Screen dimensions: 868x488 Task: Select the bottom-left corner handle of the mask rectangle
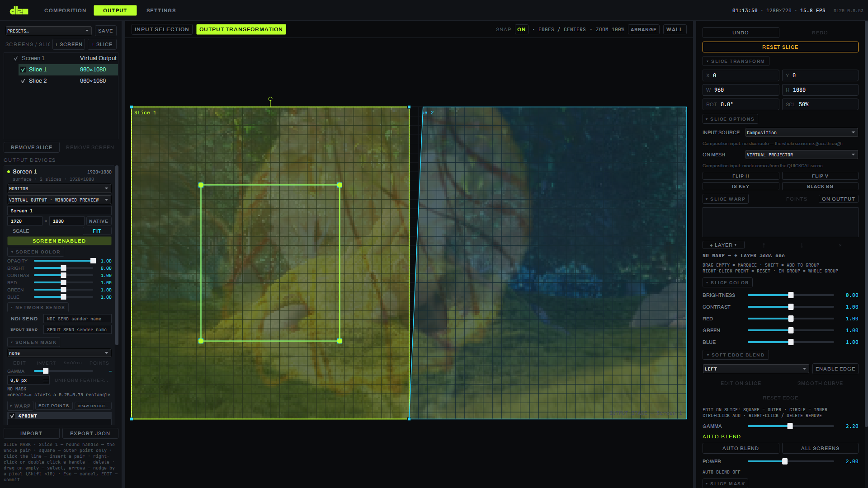point(201,341)
